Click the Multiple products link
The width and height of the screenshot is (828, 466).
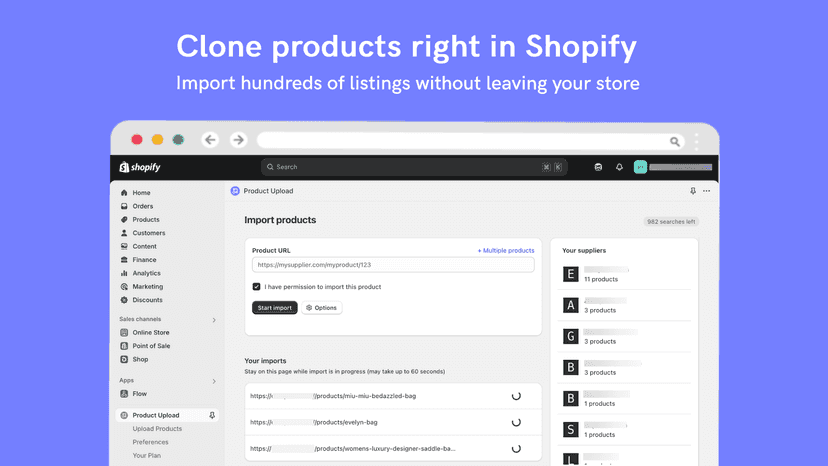(506, 250)
